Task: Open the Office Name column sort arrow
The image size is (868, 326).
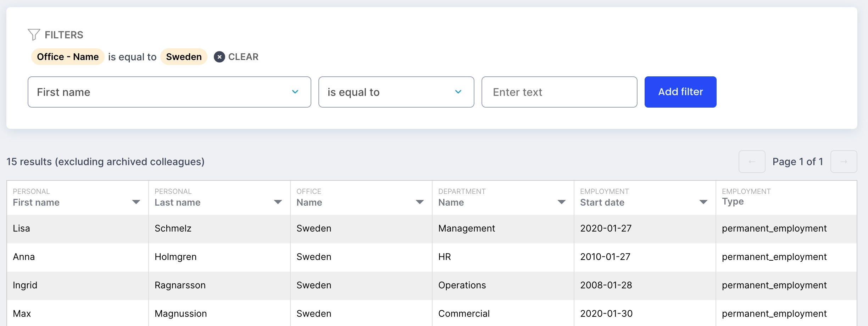Action: pyautogui.click(x=419, y=202)
